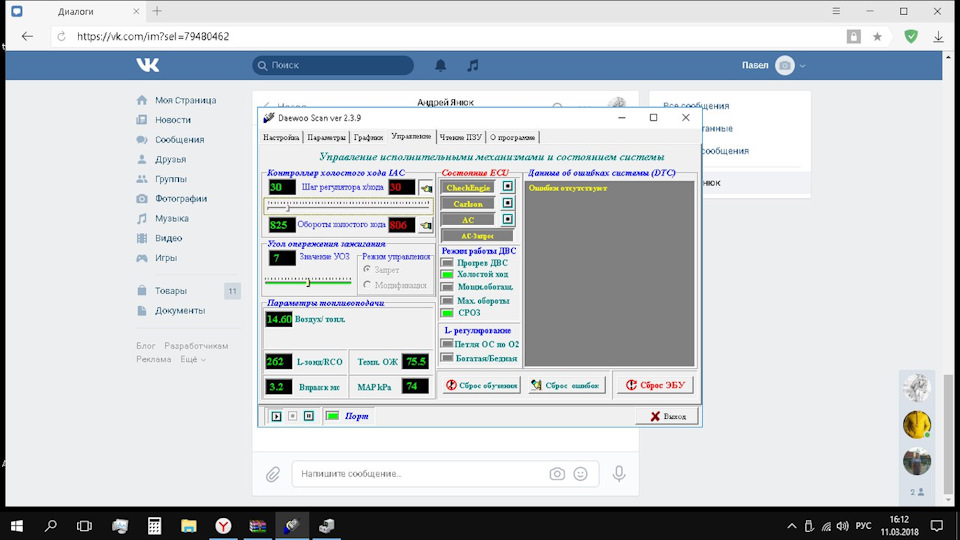The width and height of the screenshot is (960, 540).
Task: Click the attachment paperclip icon
Action: [x=273, y=474]
